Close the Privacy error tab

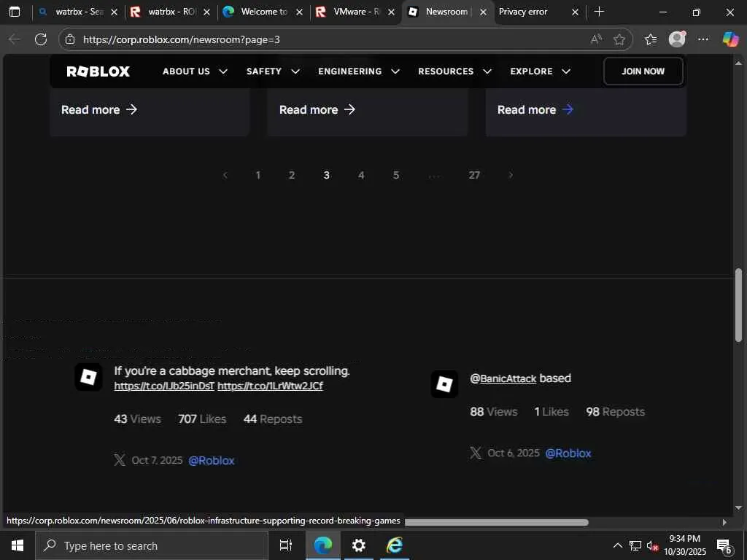coord(575,12)
